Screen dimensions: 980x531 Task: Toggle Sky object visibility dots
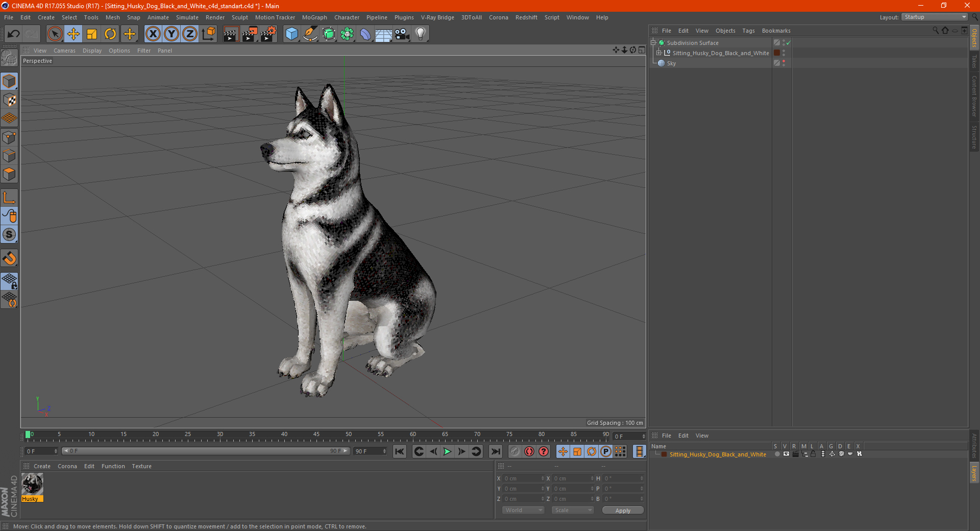784,63
